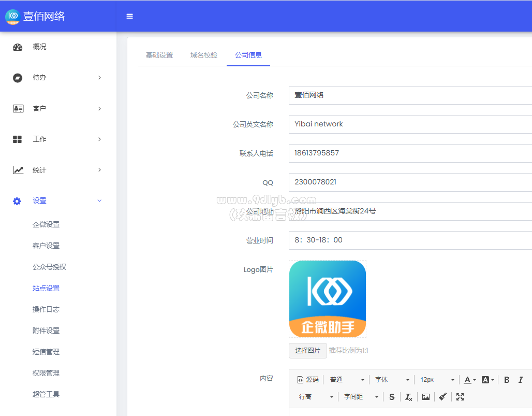Toggle italic formatting in editor
Viewport: 532px width, 416px height.
tap(521, 380)
